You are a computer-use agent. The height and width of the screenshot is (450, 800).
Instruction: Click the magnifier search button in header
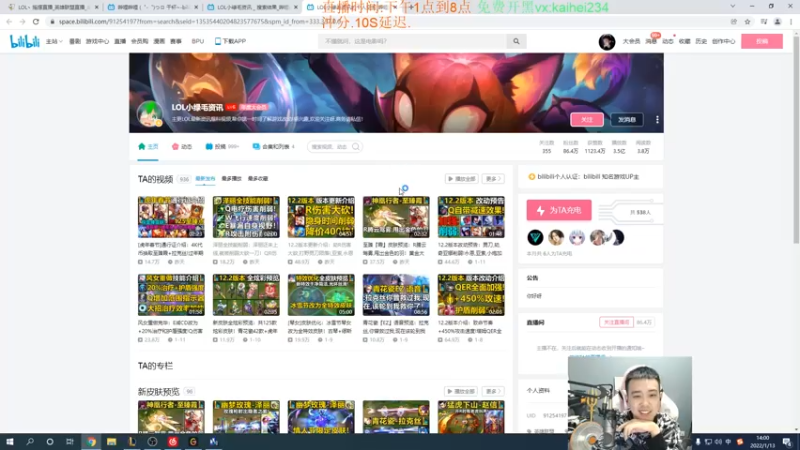click(516, 41)
